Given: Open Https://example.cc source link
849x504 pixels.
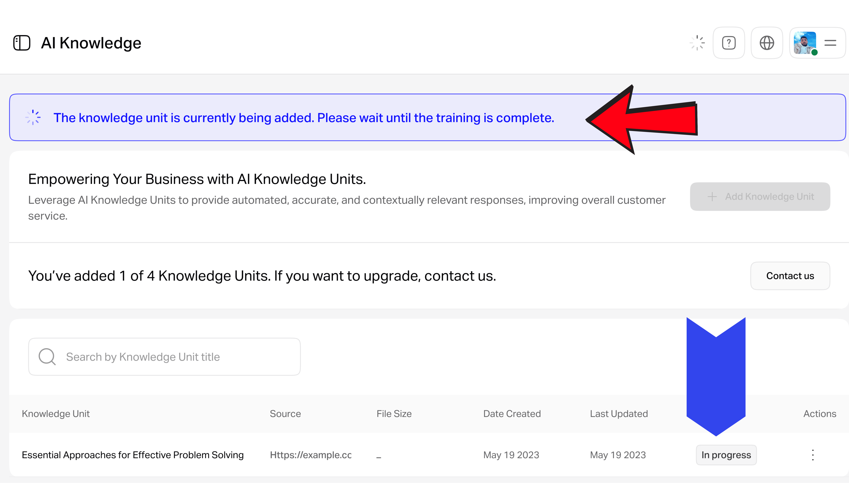Looking at the screenshot, I should 311,455.
